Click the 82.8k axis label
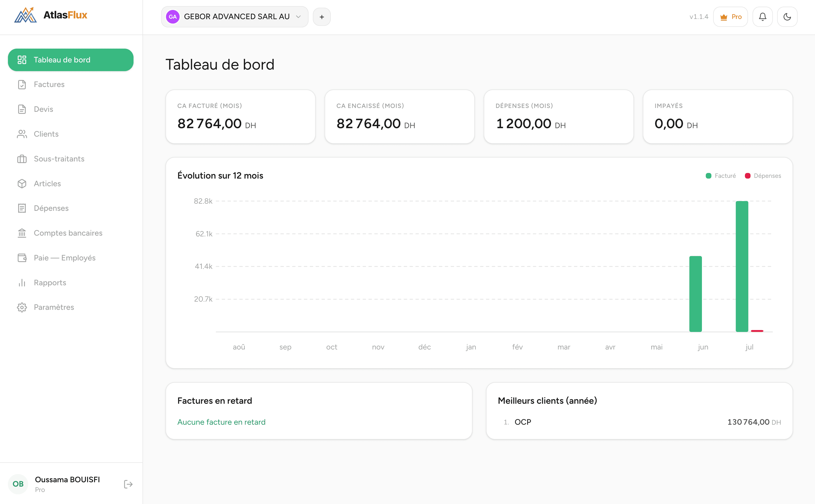Viewport: 815px width, 504px height. coord(203,201)
